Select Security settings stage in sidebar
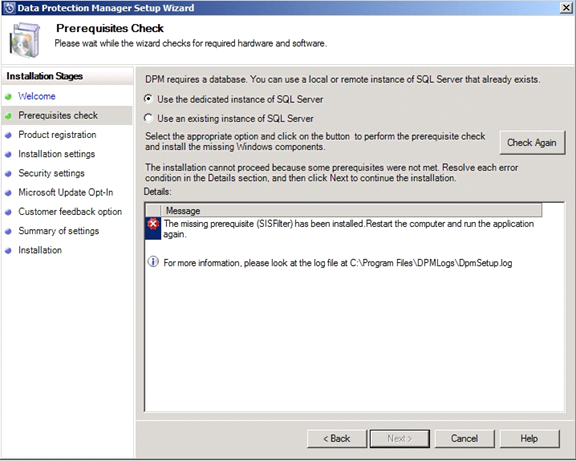The image size is (576, 461). point(51,173)
